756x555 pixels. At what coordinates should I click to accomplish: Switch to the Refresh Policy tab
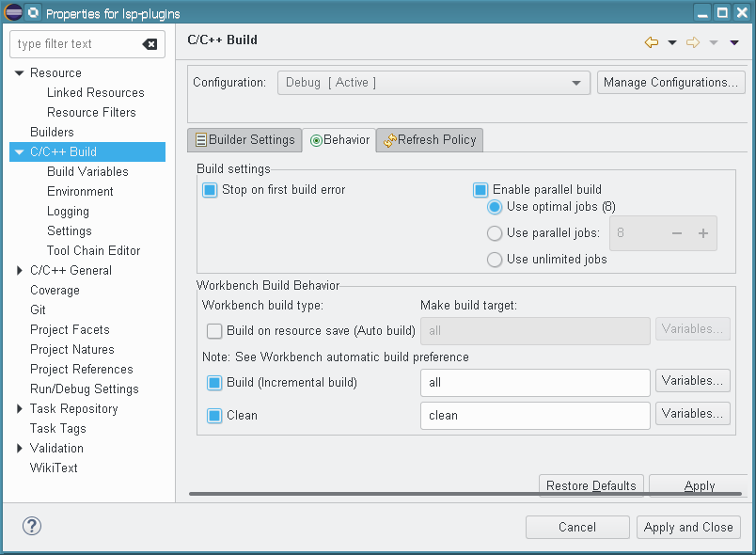[430, 140]
